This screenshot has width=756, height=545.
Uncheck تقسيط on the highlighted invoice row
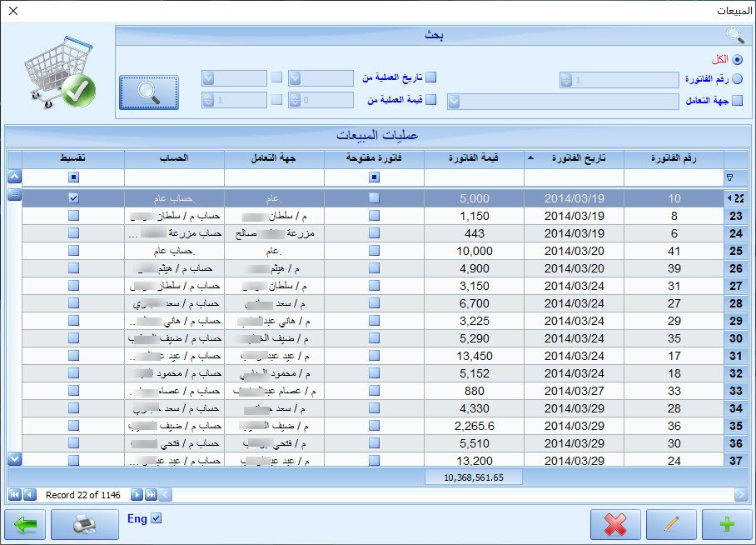pyautogui.click(x=73, y=197)
